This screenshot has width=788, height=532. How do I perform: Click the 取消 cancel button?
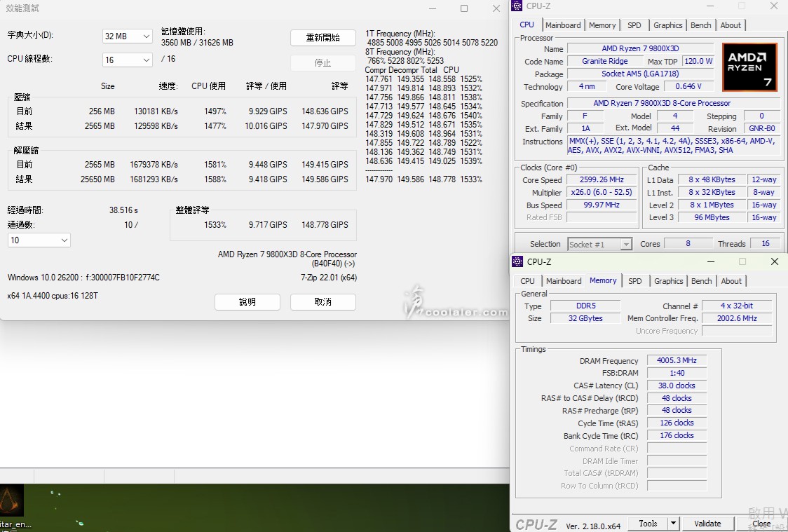click(x=322, y=302)
